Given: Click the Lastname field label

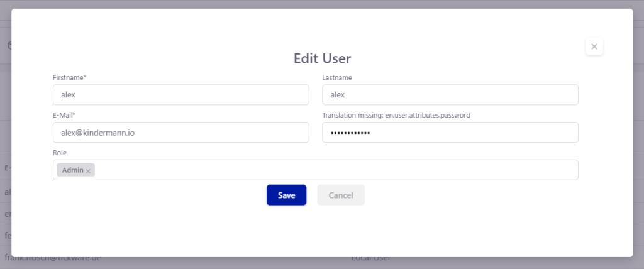Looking at the screenshot, I should click(x=336, y=77).
